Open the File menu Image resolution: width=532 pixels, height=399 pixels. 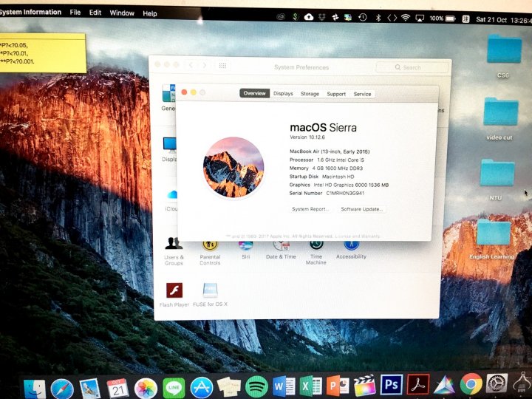(75, 13)
